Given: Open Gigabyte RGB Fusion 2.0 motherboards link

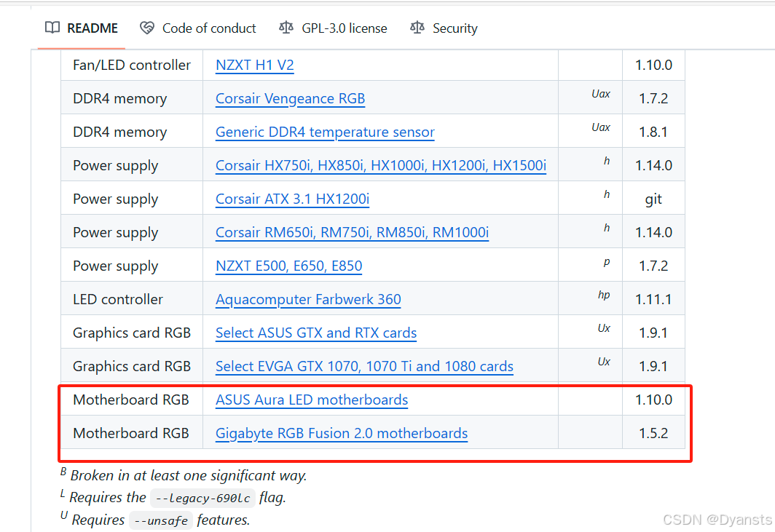Looking at the screenshot, I should (x=342, y=434).
